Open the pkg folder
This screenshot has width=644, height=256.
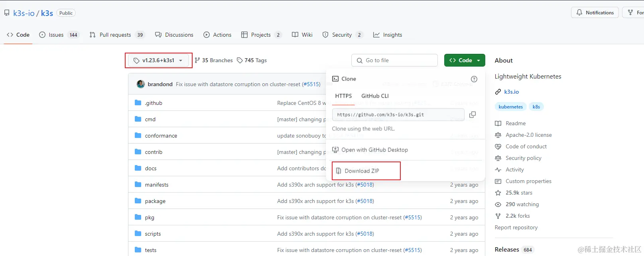pos(150,217)
